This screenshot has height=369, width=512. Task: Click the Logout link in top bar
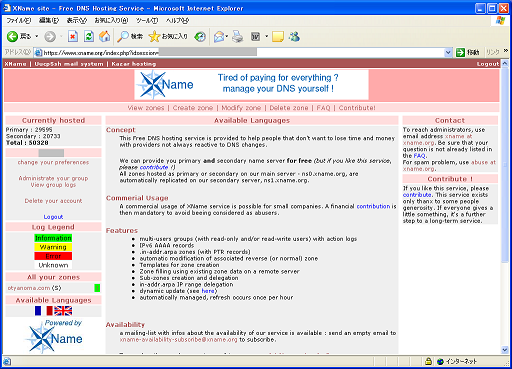(x=488, y=64)
